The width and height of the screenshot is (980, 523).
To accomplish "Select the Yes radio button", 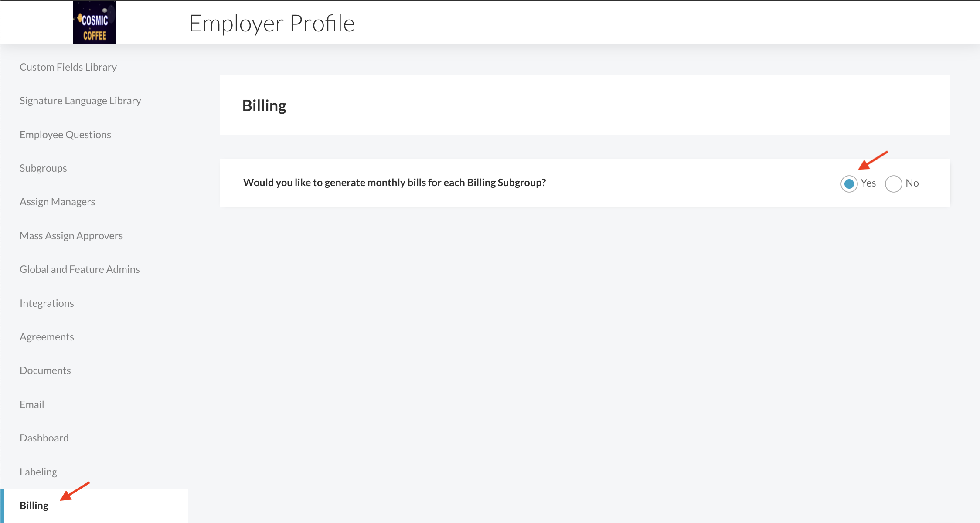I will click(849, 183).
